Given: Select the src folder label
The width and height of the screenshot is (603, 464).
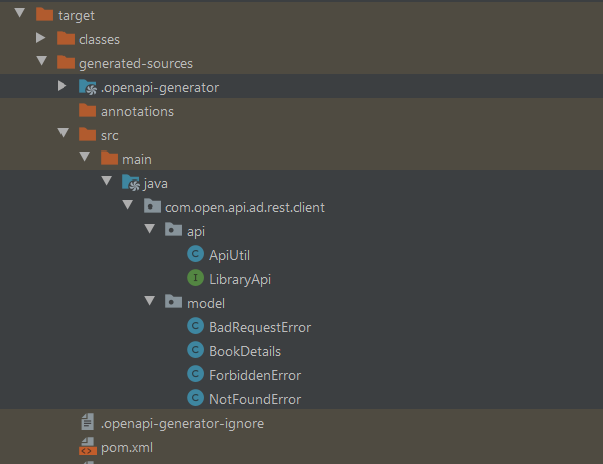Looking at the screenshot, I should coord(110,136).
